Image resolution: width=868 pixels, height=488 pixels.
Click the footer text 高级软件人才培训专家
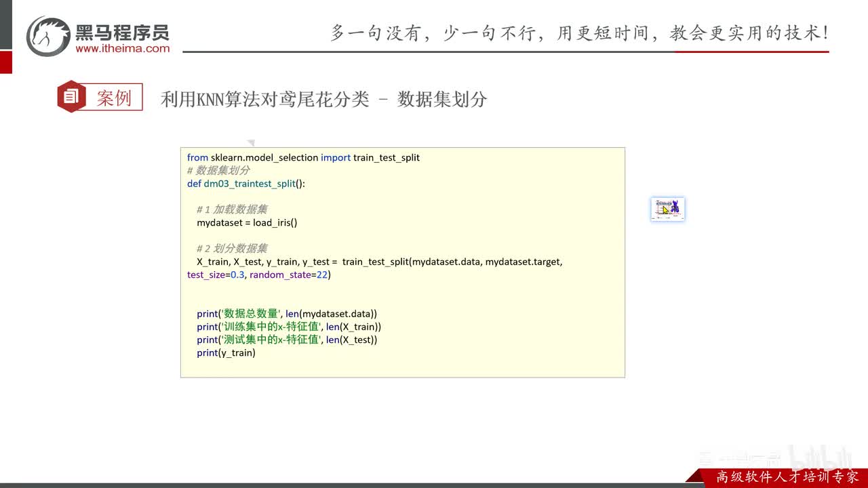(x=787, y=477)
